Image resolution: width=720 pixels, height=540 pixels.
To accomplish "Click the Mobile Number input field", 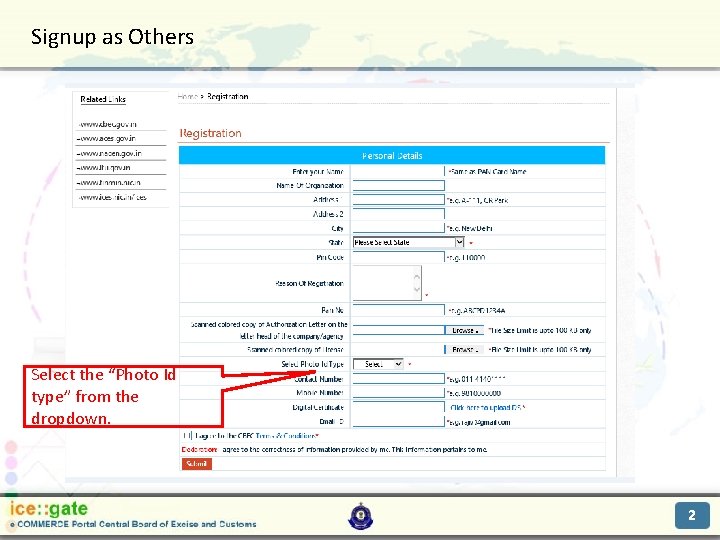I will coord(398,393).
